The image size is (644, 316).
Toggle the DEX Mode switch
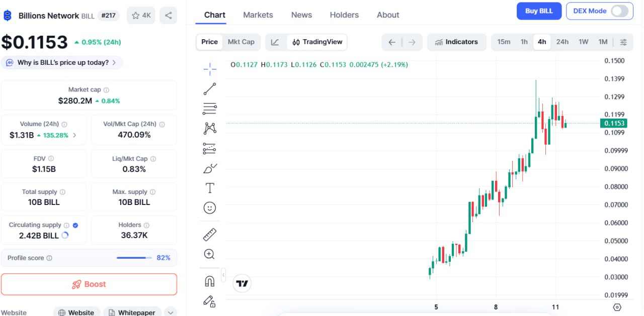(x=620, y=11)
